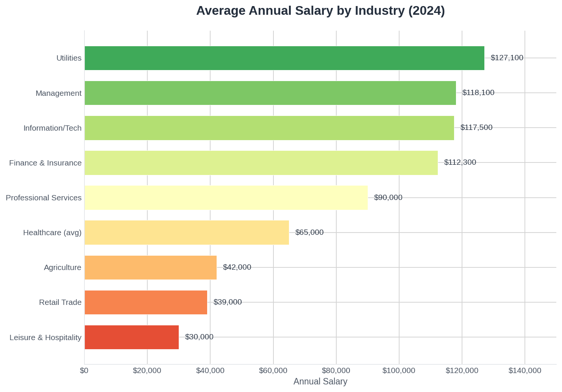Viewport: 562px width, 392px height.
Task: Select the Utilities bar
Action: coord(284,58)
